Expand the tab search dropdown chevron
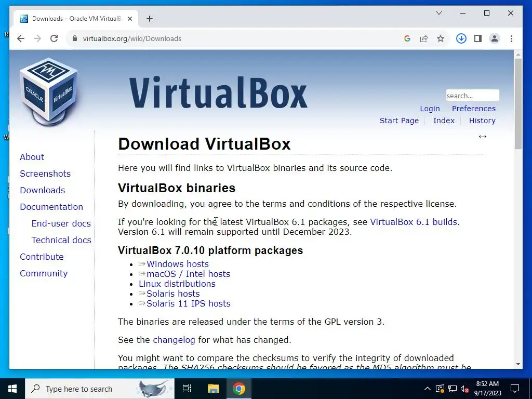532x399 pixels. 438,13
